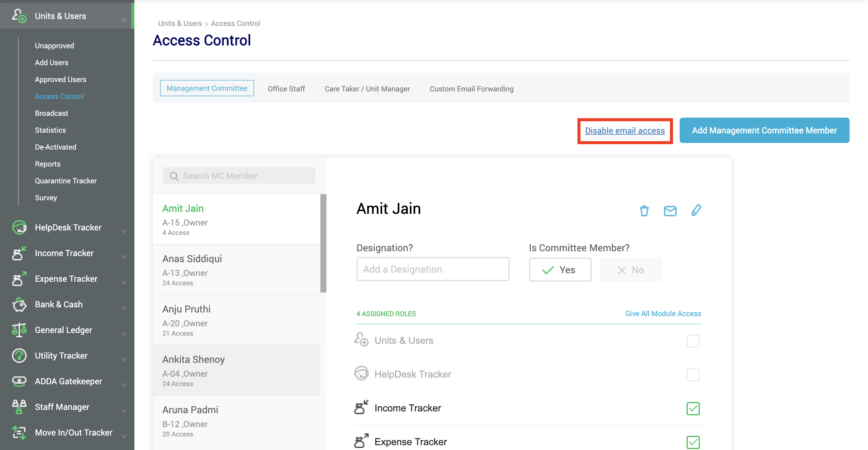Open Care Taker / Unit Manager tab

point(367,89)
